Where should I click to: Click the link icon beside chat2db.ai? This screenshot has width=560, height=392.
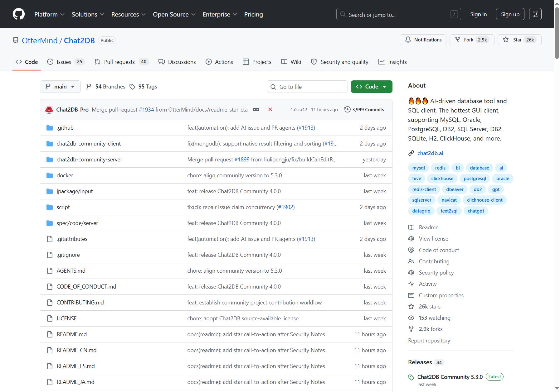(411, 153)
